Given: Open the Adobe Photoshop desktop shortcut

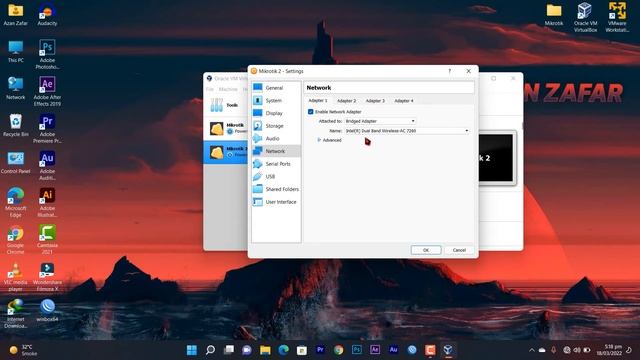Looking at the screenshot, I should [x=47, y=54].
